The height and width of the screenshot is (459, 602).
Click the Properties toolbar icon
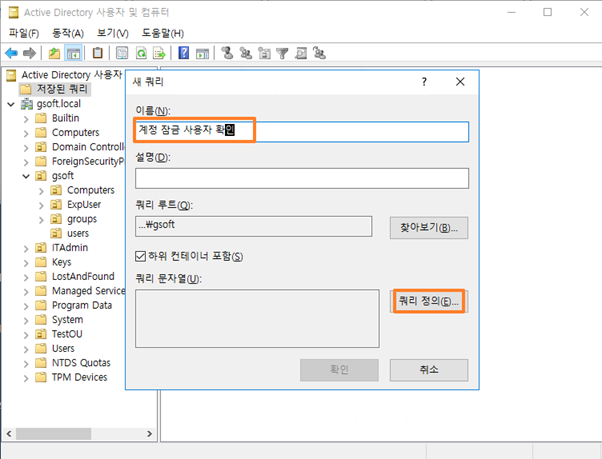click(x=122, y=53)
